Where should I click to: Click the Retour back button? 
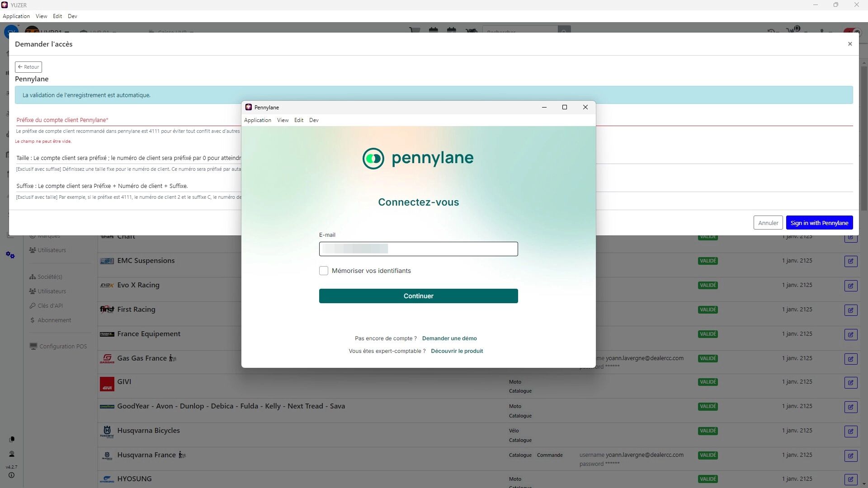point(28,67)
